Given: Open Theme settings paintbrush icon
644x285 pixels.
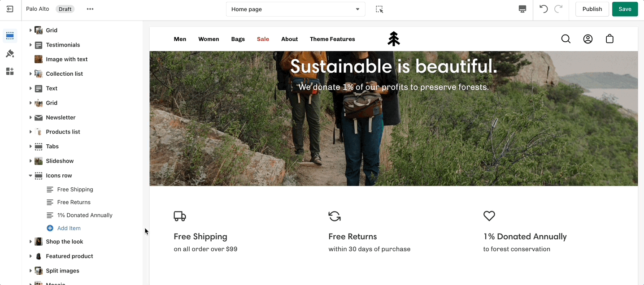Looking at the screenshot, I should pos(10,54).
